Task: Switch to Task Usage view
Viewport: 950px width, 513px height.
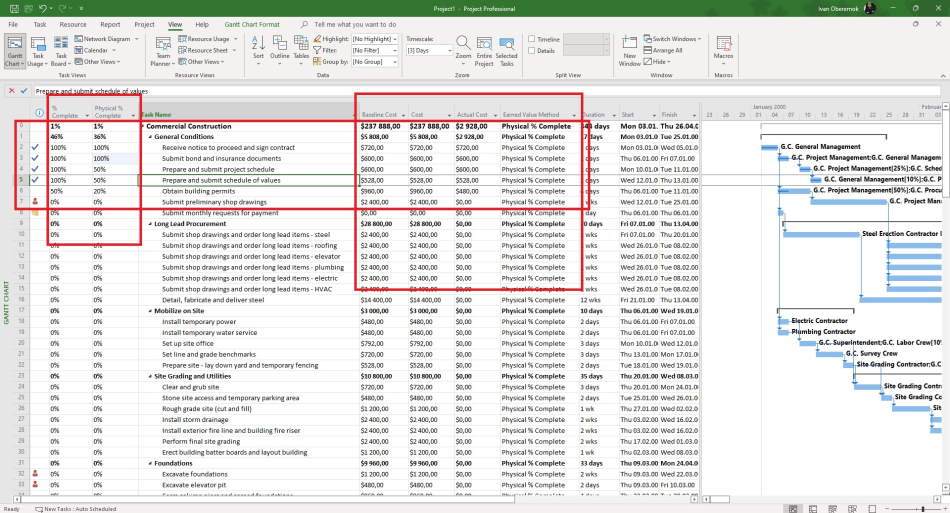Action: click(37, 51)
